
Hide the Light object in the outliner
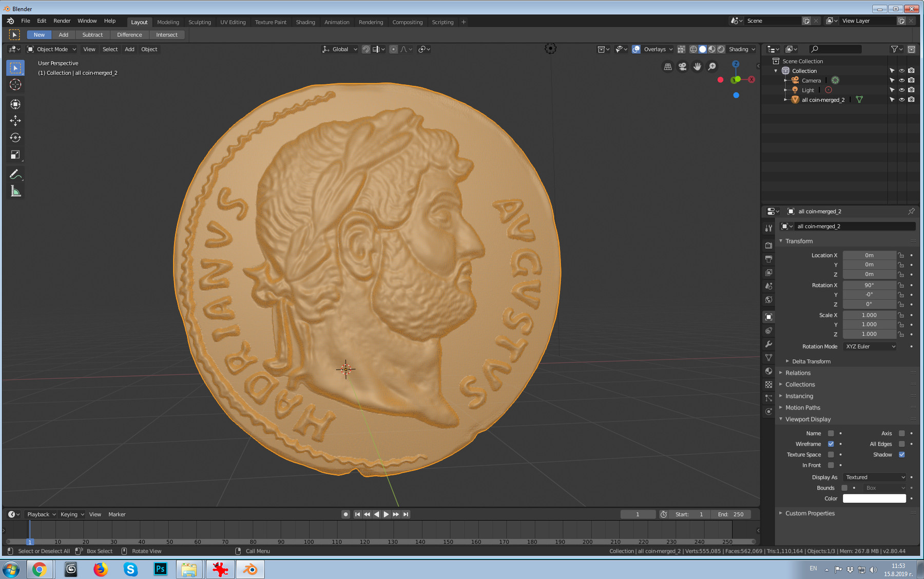pyautogui.click(x=901, y=90)
